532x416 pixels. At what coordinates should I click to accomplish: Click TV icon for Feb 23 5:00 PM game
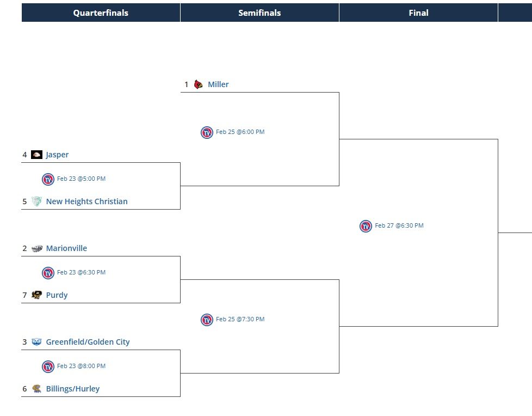[x=48, y=179]
